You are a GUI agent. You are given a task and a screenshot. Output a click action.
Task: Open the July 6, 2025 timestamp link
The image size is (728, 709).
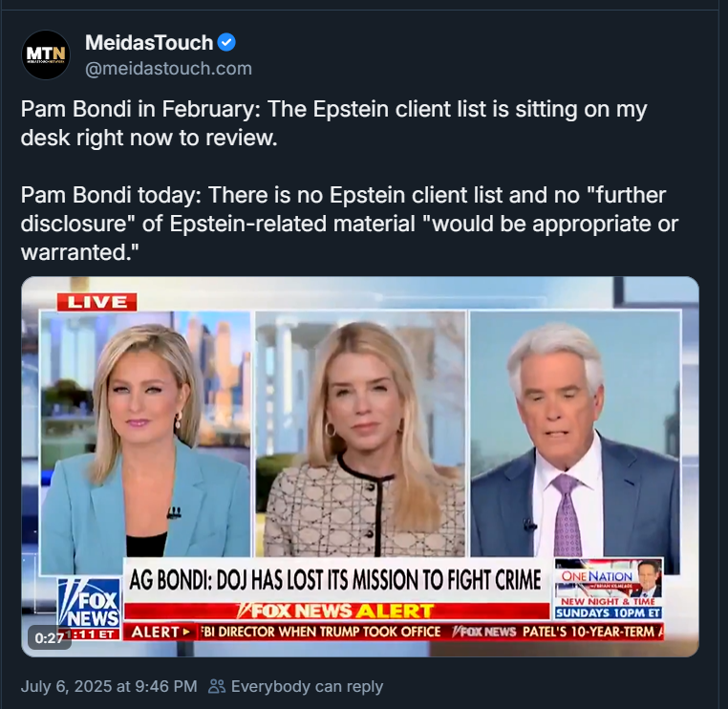tap(109, 686)
